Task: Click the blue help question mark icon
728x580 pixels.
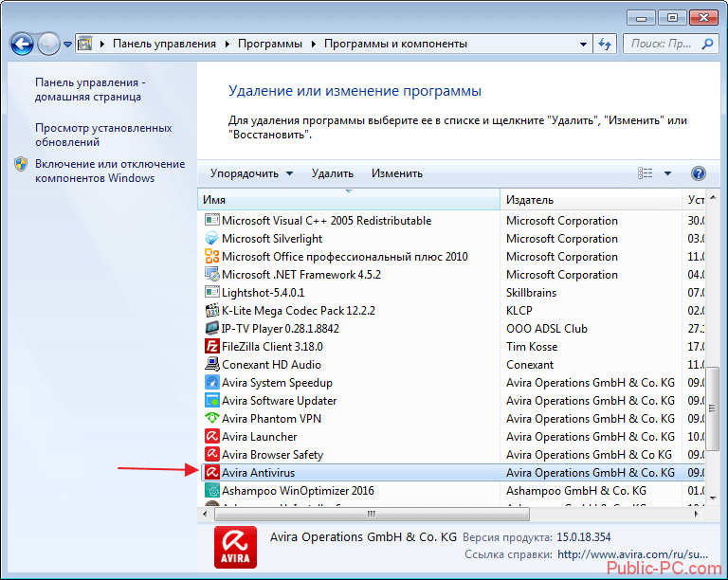Action: 699,173
